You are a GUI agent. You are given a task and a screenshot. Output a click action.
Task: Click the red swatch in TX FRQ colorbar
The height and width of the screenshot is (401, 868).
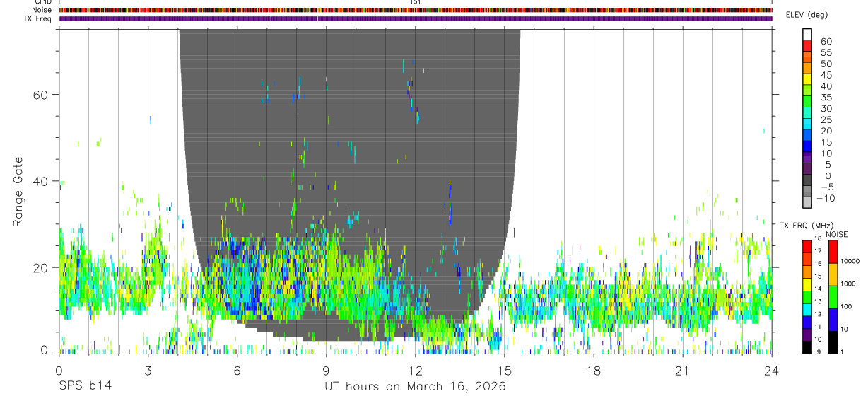807,246
